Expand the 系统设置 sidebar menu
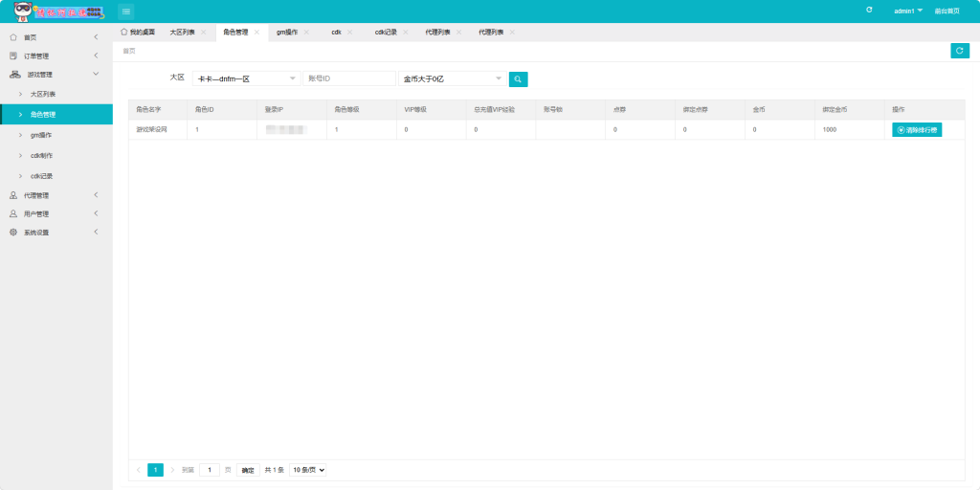Image resolution: width=980 pixels, height=490 pixels. click(96, 233)
